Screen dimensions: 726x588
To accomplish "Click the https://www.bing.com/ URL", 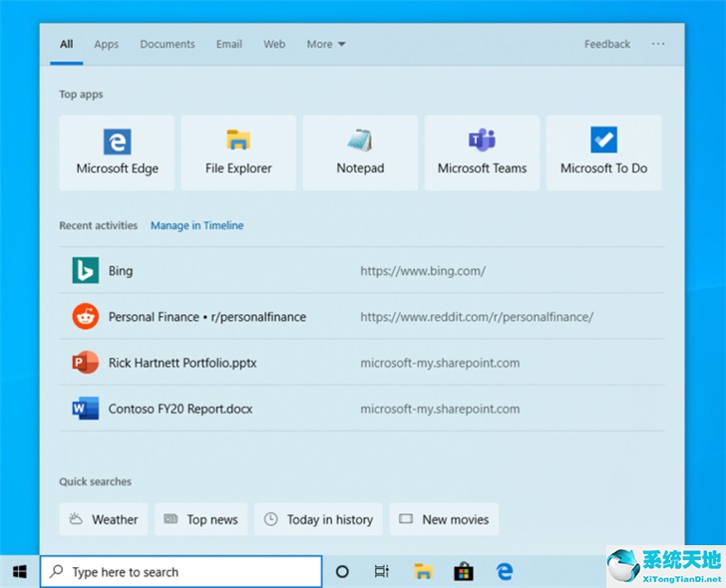I will tap(423, 271).
